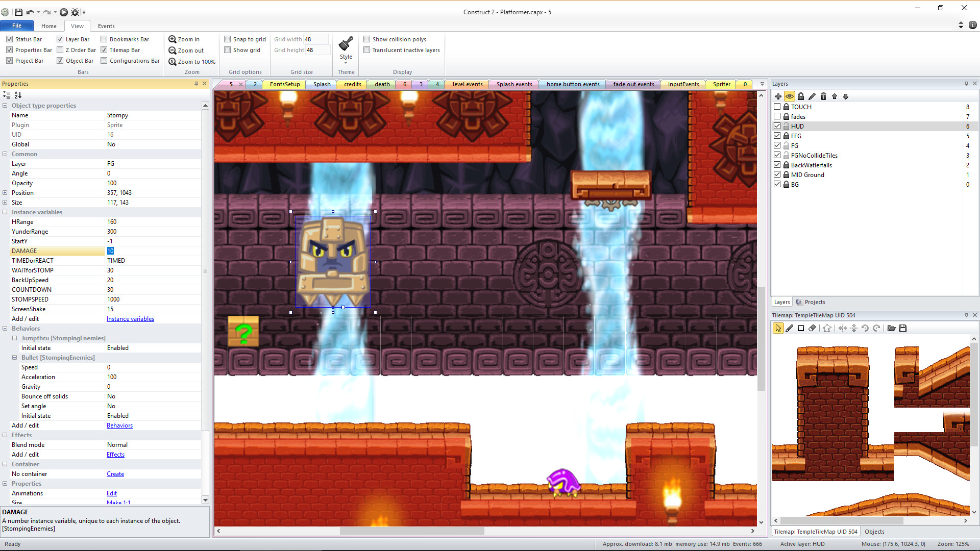Flip the tile horizontally in Tilemap bar
The width and height of the screenshot is (980, 551).
coord(842,328)
